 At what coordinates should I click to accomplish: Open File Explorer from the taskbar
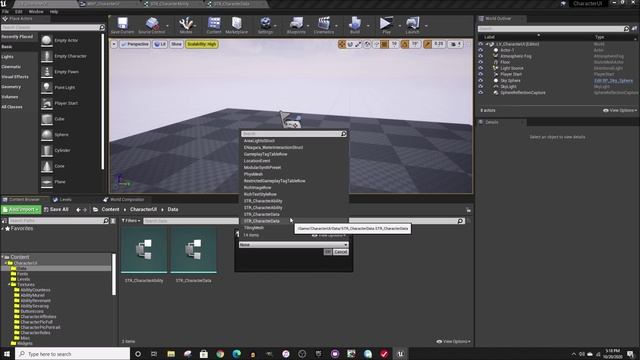171,354
